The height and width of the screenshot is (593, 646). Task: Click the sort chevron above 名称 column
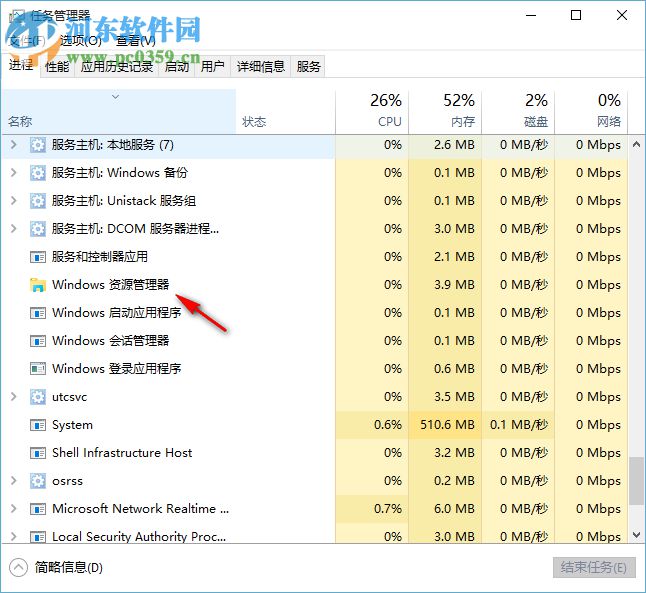pos(116,97)
